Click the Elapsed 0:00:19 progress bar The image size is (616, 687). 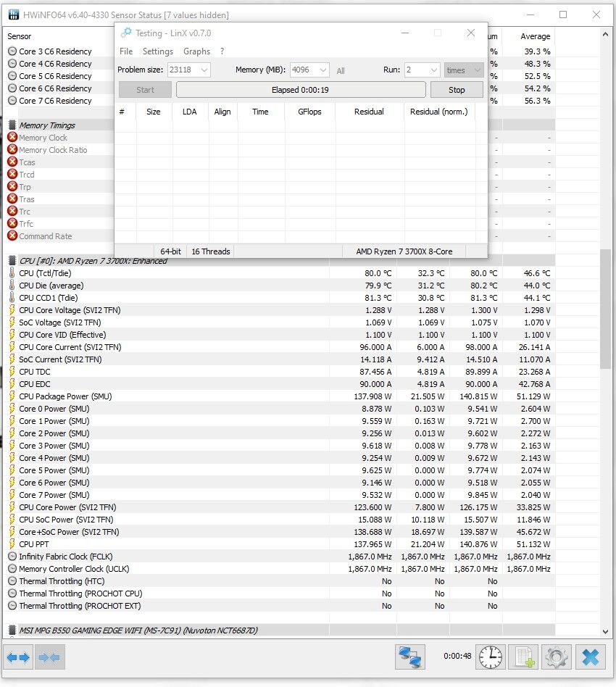point(301,90)
